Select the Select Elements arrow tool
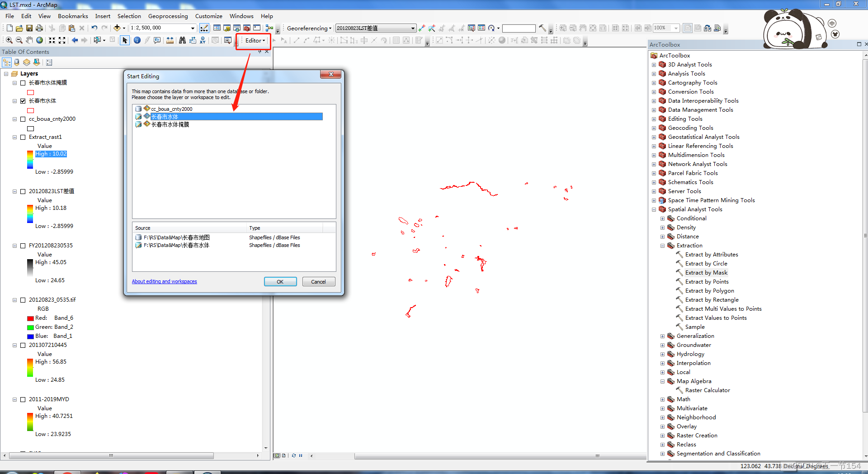This screenshot has width=868, height=474. pyautogui.click(x=125, y=40)
